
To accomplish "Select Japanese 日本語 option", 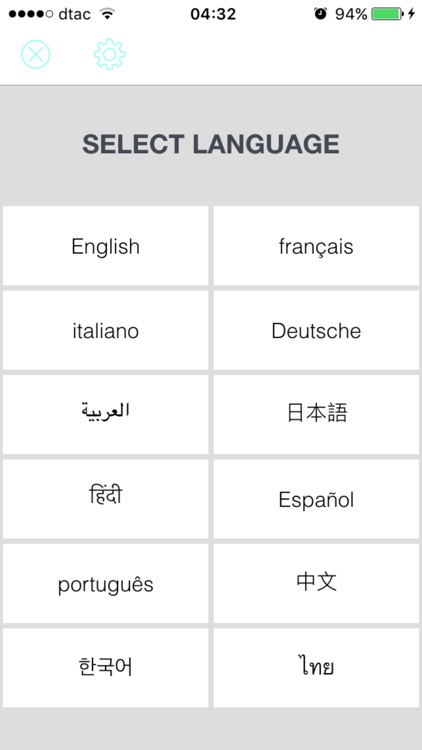I will (316, 414).
